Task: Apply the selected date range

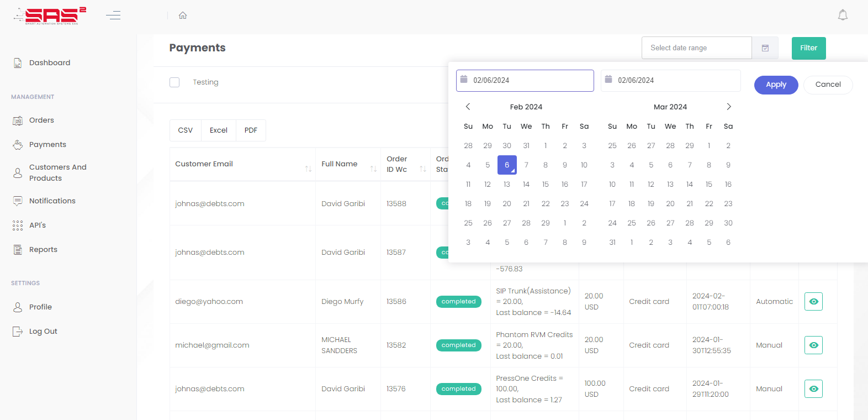Action: [x=776, y=85]
